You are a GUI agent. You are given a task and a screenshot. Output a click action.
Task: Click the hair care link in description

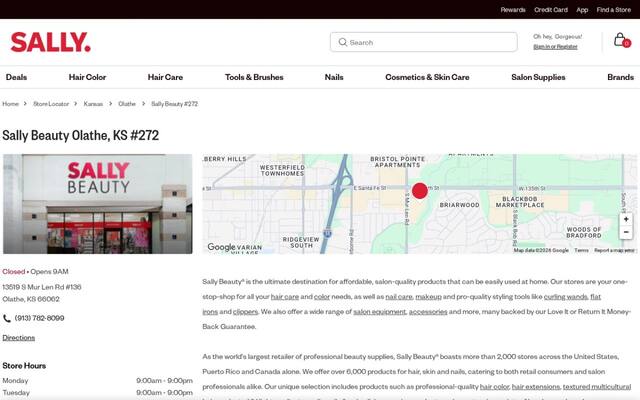[285, 297]
